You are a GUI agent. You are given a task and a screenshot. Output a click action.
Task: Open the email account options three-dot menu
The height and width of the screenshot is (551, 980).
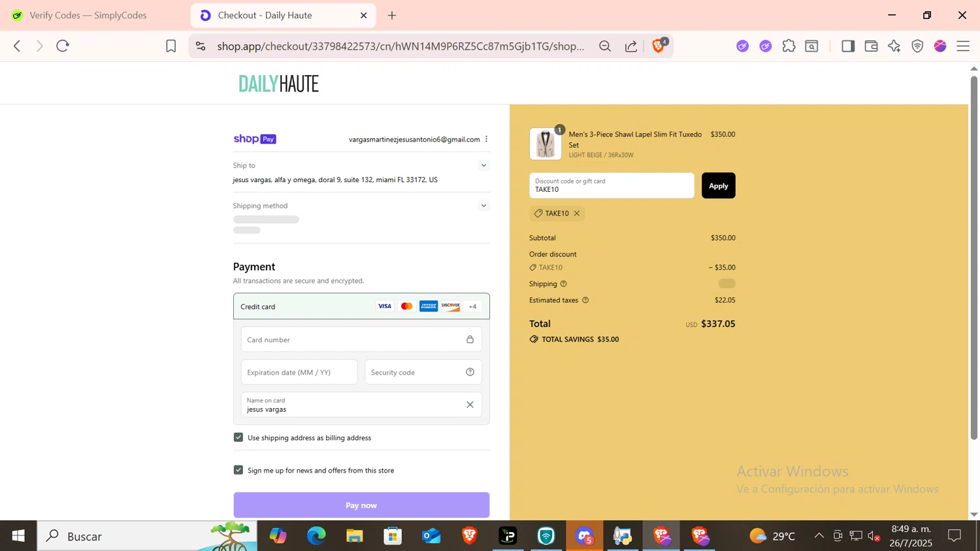pyautogui.click(x=487, y=139)
